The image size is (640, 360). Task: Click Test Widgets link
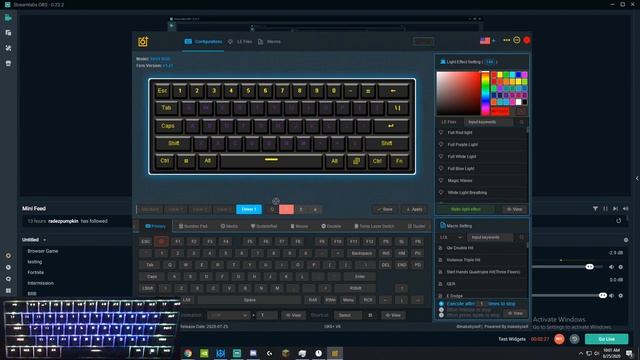[512, 339]
